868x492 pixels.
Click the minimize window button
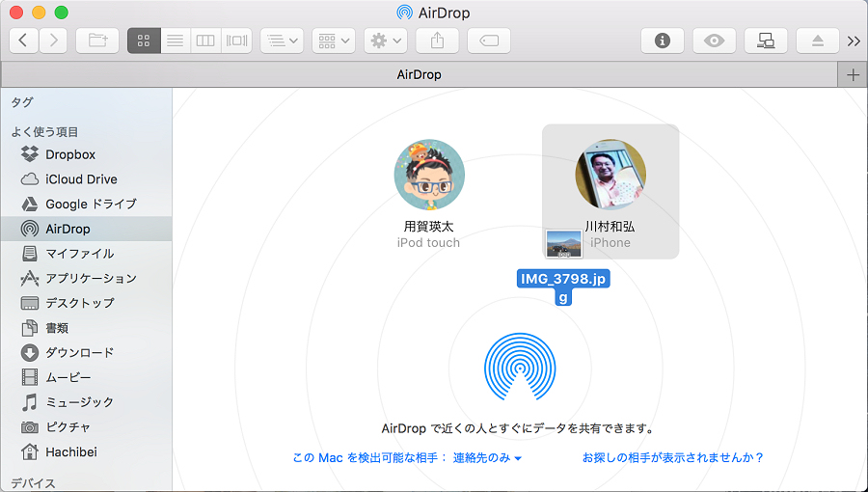pos(39,13)
